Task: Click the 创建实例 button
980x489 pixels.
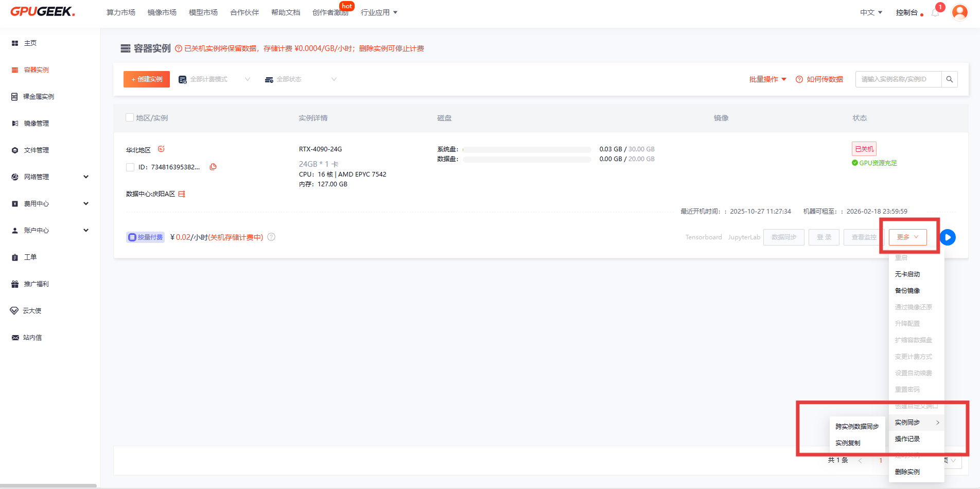Action: click(147, 79)
